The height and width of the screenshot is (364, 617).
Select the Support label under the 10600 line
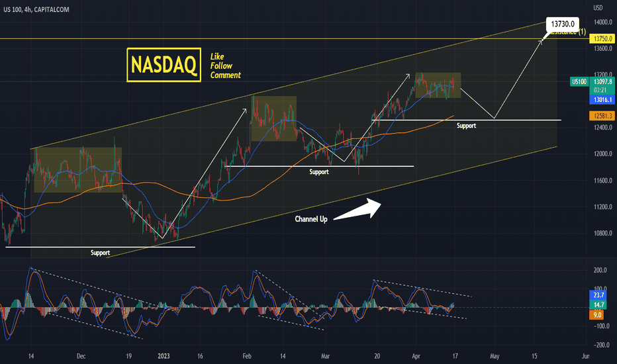click(100, 253)
